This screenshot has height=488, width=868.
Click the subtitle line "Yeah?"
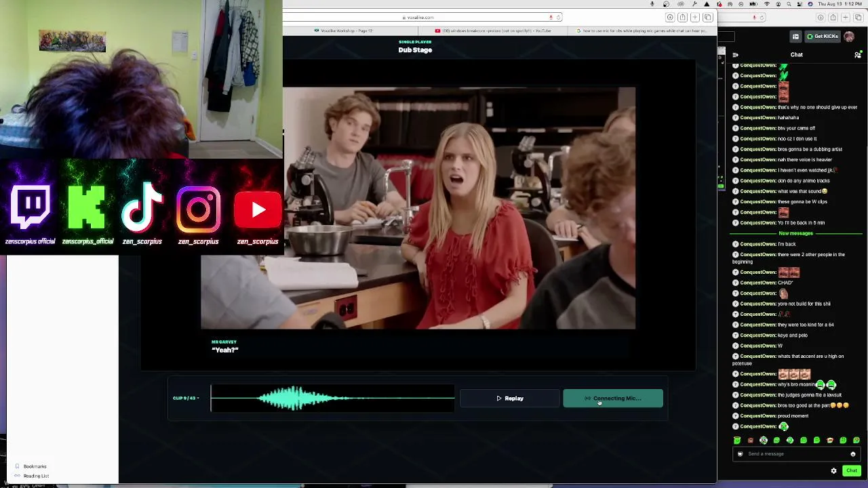(x=225, y=350)
